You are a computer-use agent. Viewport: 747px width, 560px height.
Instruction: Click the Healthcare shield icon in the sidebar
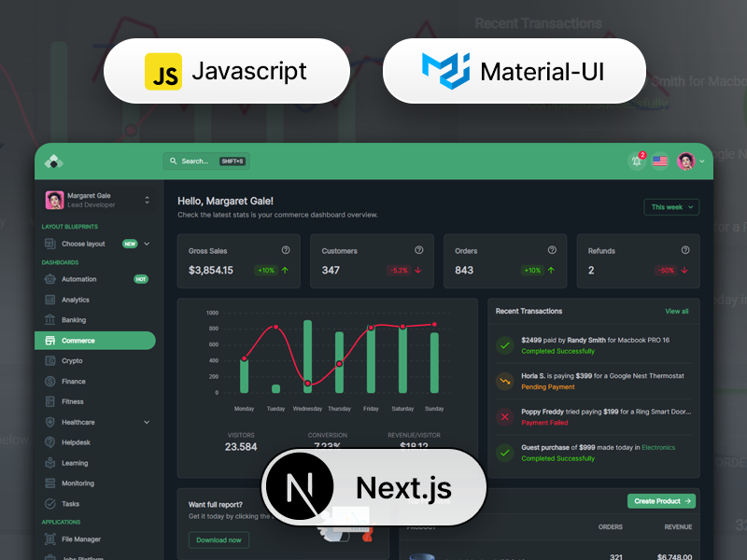(50, 422)
